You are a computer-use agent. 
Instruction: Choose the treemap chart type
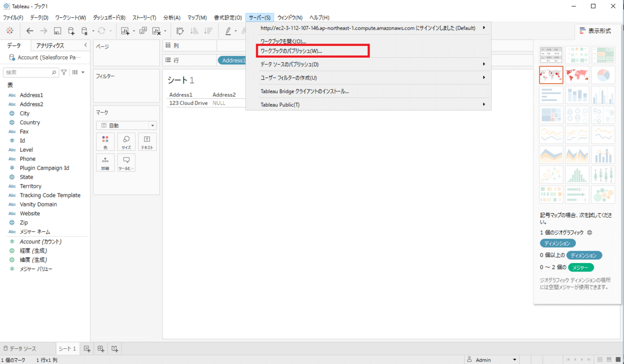click(551, 115)
